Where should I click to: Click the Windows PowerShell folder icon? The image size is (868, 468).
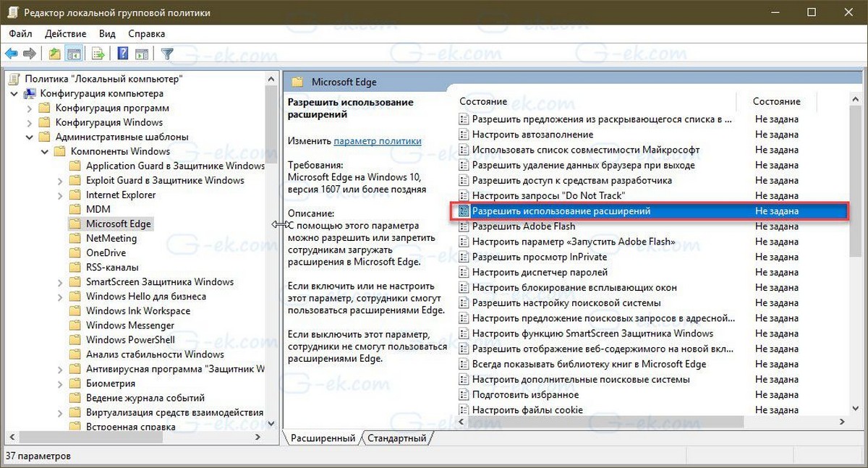point(75,340)
